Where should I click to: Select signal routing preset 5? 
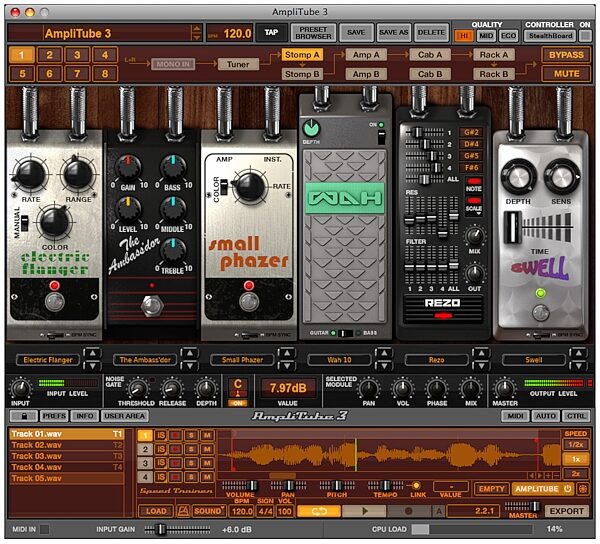point(22,73)
